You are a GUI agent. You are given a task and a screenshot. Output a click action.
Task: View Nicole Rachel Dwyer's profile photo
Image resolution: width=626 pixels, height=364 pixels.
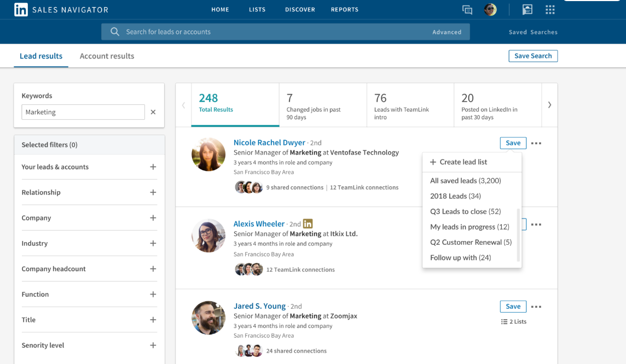(208, 155)
